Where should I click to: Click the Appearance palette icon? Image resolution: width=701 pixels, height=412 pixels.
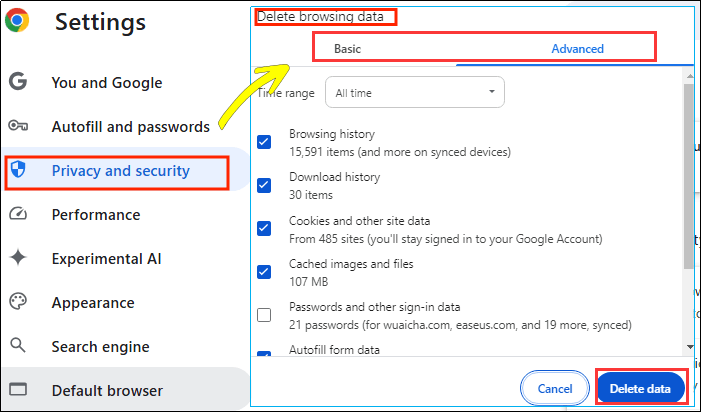tap(18, 303)
